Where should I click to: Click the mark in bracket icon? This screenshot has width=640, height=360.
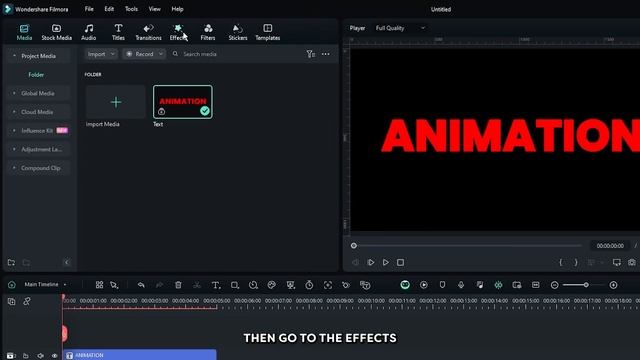pyautogui.click(x=561, y=262)
